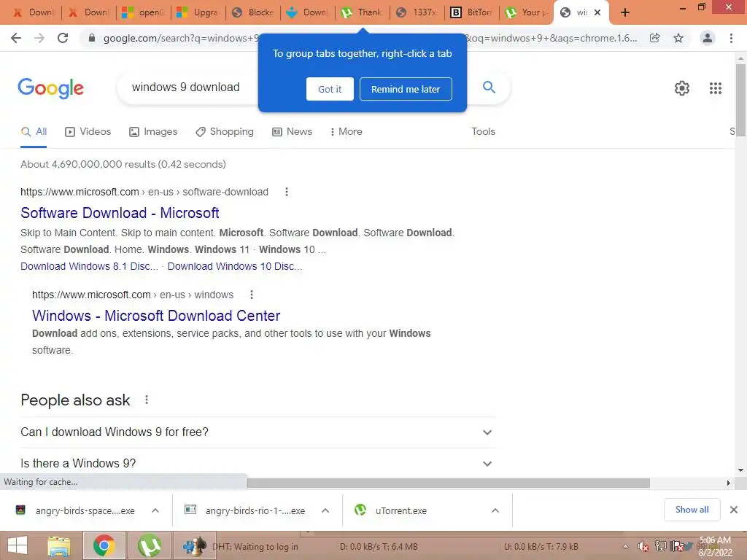Image resolution: width=747 pixels, height=560 pixels.
Task: Go back to the previous page
Action: coord(16,38)
